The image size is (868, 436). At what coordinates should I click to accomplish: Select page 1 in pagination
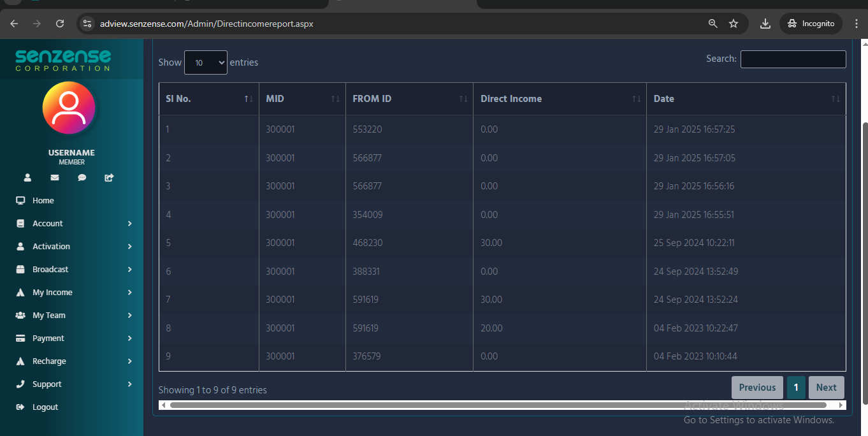click(796, 388)
